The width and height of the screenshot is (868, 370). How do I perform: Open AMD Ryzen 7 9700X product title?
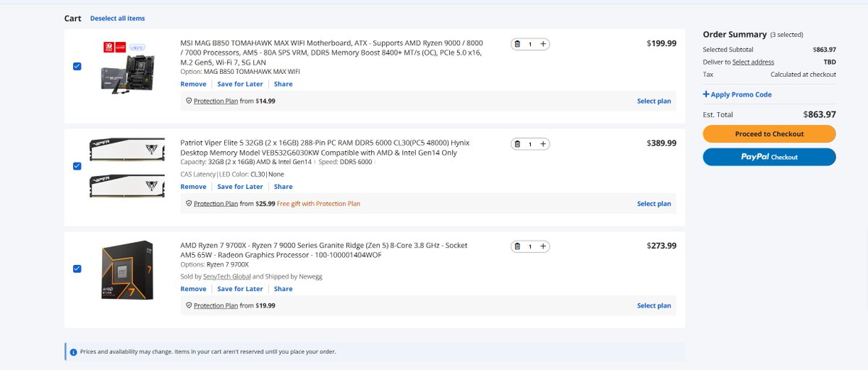(x=323, y=250)
